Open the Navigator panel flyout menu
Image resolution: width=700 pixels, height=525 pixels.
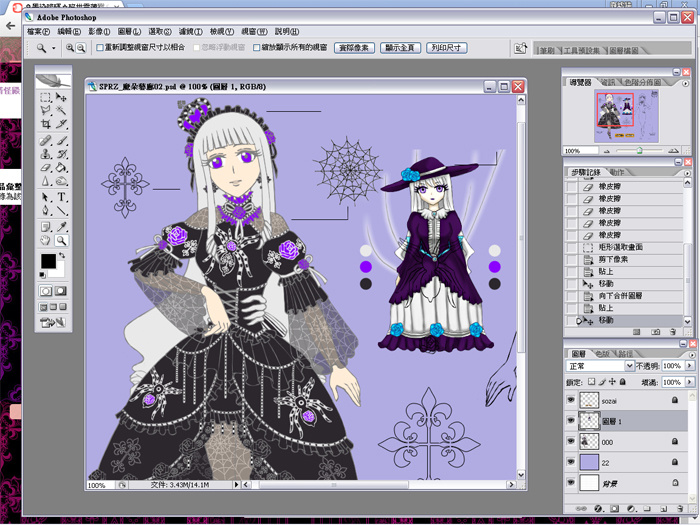[x=686, y=83]
